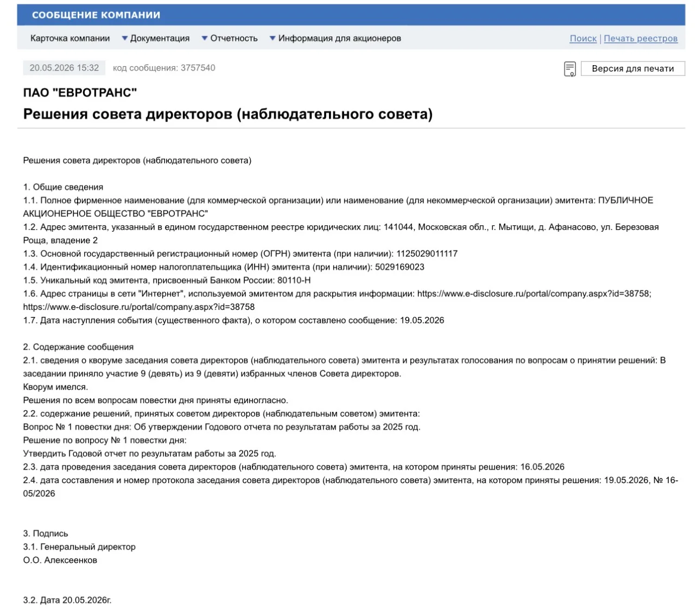The height and width of the screenshot is (616, 697).
Task: Click the certificate icon beside print version
Action: coord(569,69)
